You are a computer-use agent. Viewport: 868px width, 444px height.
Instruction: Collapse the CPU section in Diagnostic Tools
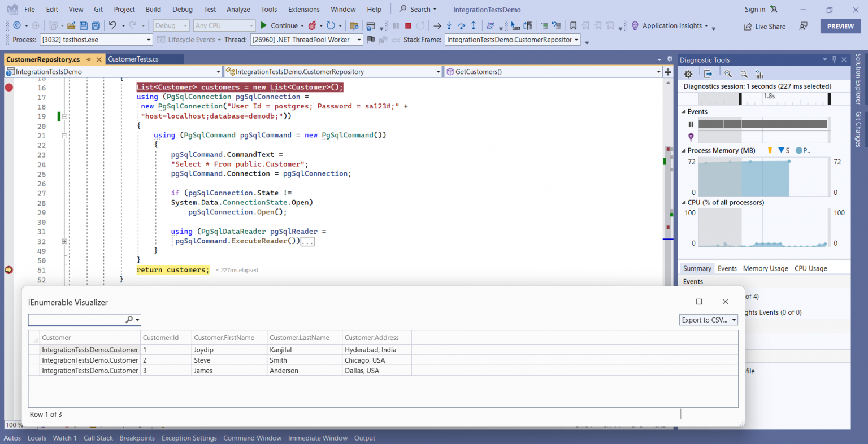[683, 203]
